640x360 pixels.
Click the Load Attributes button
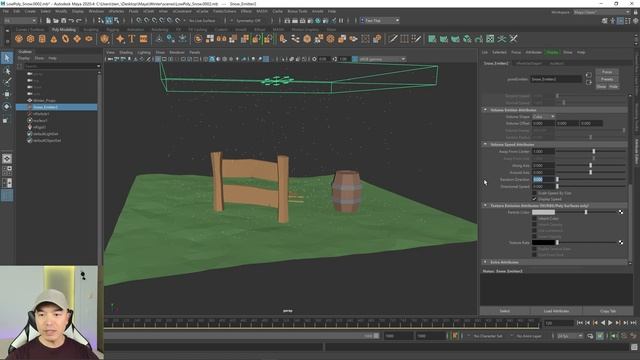coord(556,311)
